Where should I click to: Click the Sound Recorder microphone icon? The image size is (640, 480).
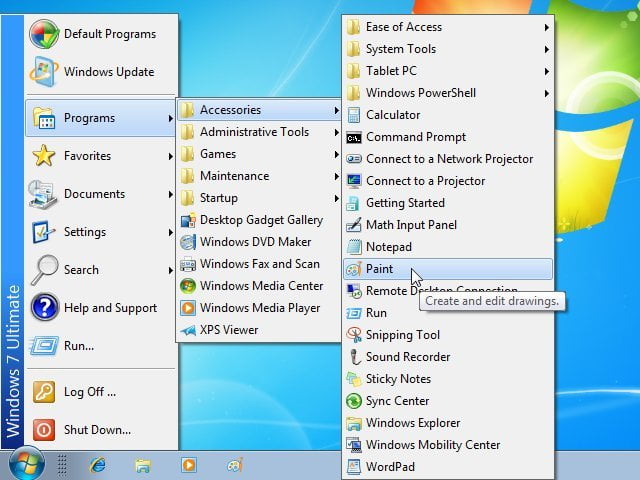[355, 357]
